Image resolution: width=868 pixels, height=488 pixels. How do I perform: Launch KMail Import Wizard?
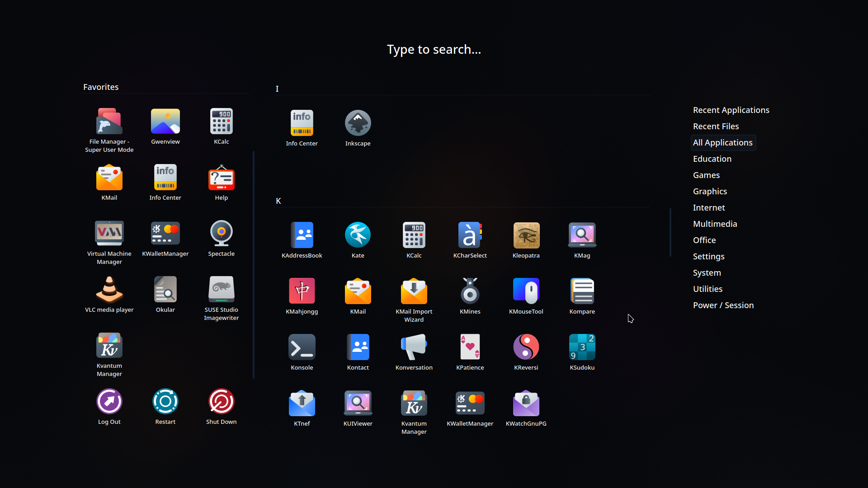[x=414, y=300]
